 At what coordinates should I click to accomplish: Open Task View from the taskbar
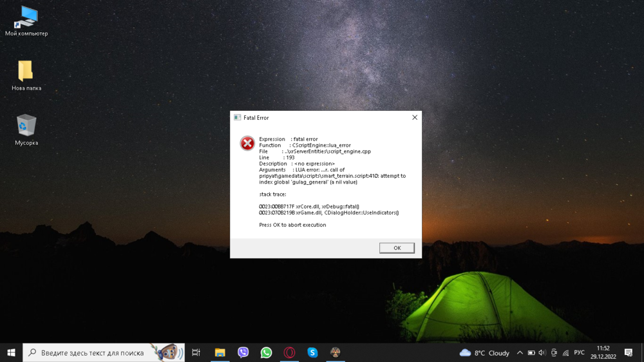[196, 352]
